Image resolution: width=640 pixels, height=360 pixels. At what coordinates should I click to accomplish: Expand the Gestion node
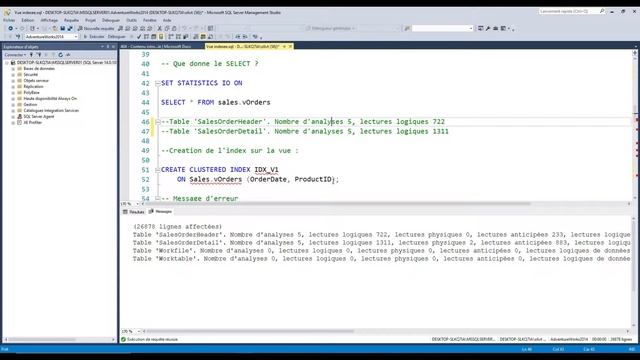pos(13,104)
